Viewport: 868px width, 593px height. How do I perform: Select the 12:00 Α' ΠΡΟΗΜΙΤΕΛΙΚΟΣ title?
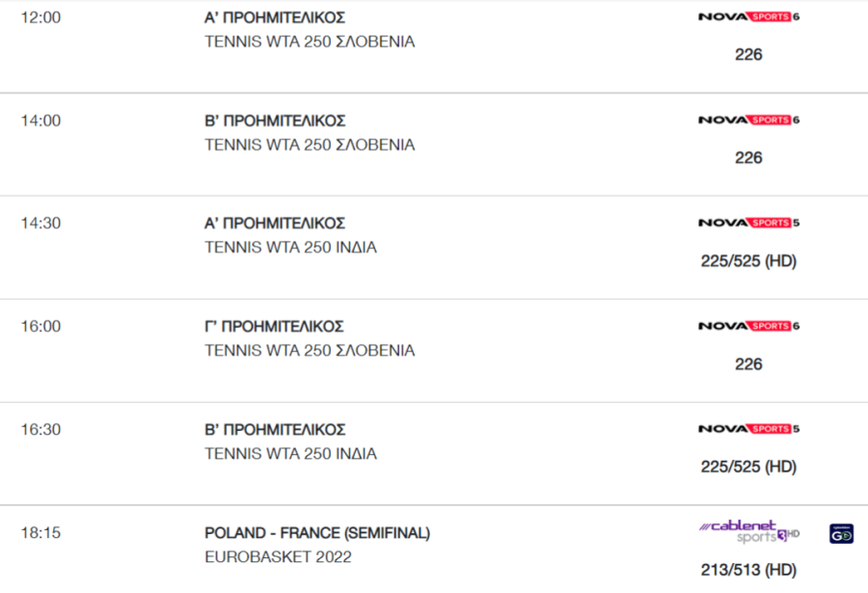click(275, 17)
